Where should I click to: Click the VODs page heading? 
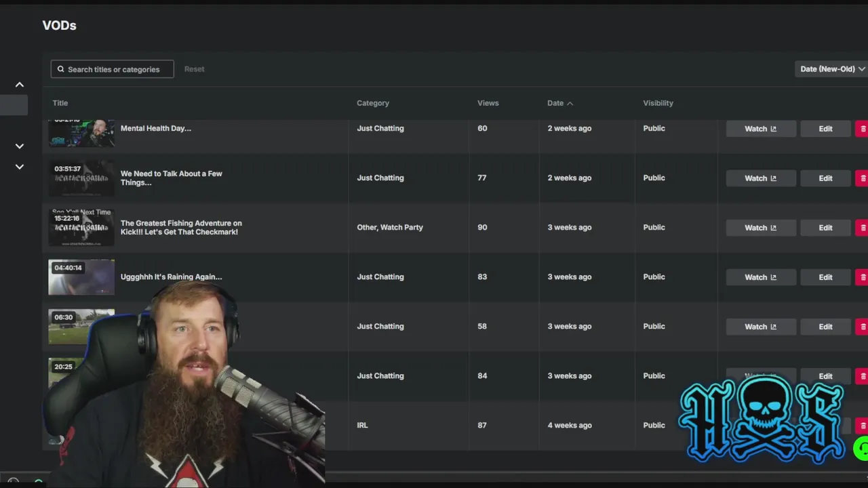point(60,26)
